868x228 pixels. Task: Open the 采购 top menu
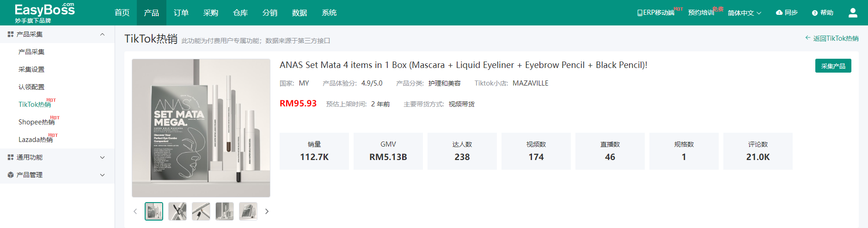pos(211,12)
